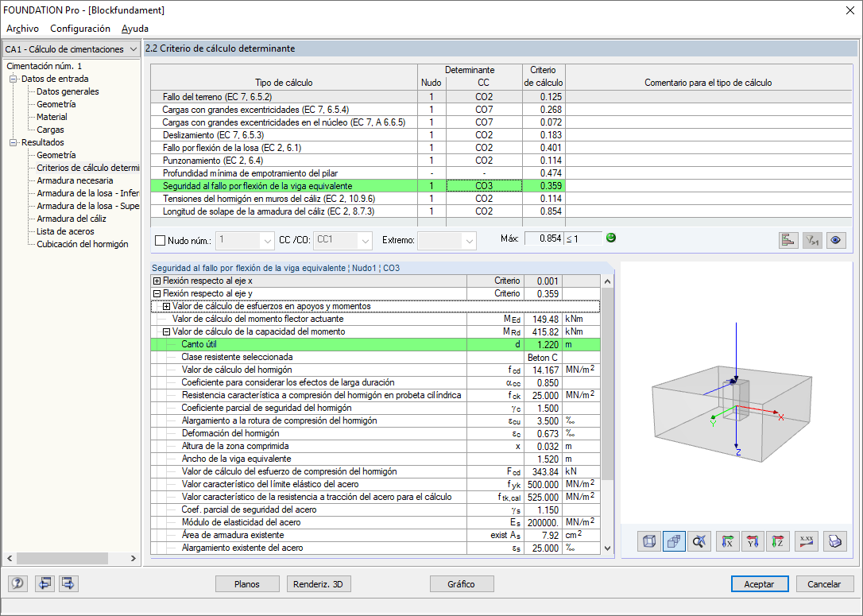Click the result bars chart icon
863x616 pixels.
788,240
